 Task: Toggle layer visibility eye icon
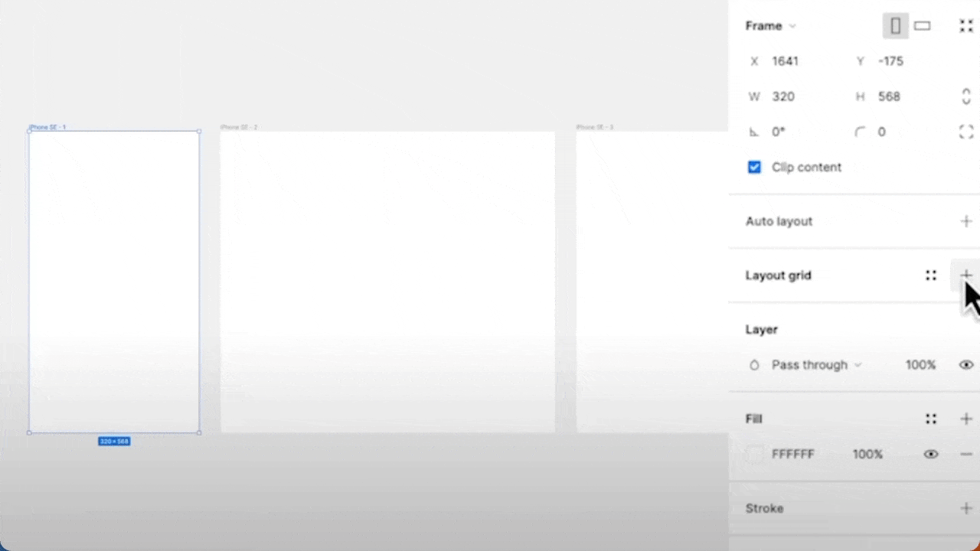coord(965,365)
